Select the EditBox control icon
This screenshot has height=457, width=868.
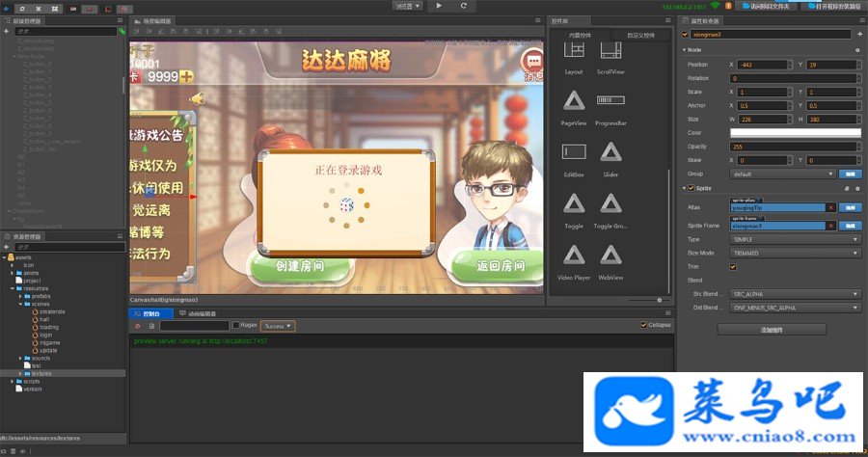[x=574, y=151]
